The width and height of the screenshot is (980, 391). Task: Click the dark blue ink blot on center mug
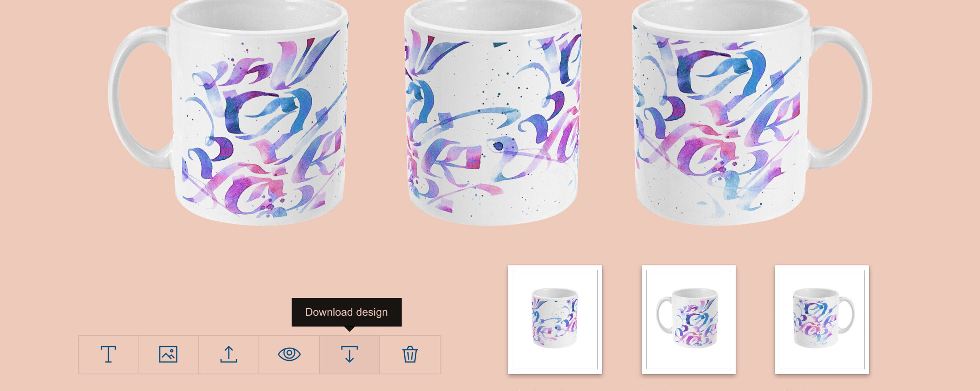(x=498, y=145)
